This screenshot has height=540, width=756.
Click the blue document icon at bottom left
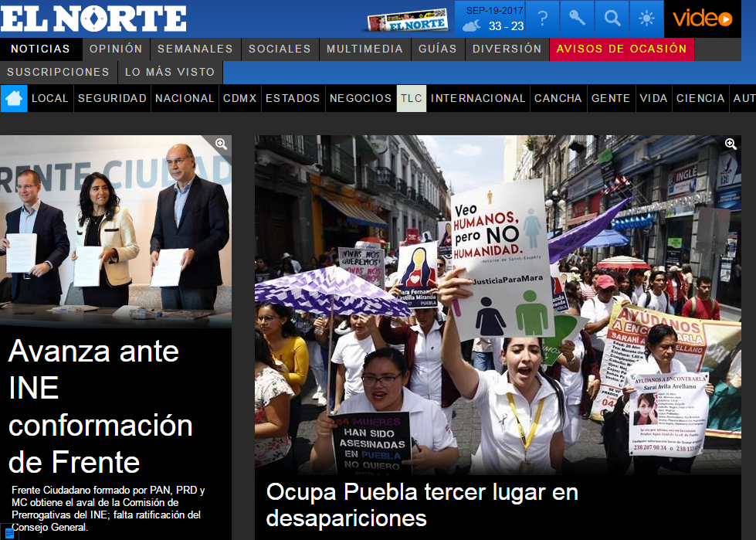[x=9, y=532]
